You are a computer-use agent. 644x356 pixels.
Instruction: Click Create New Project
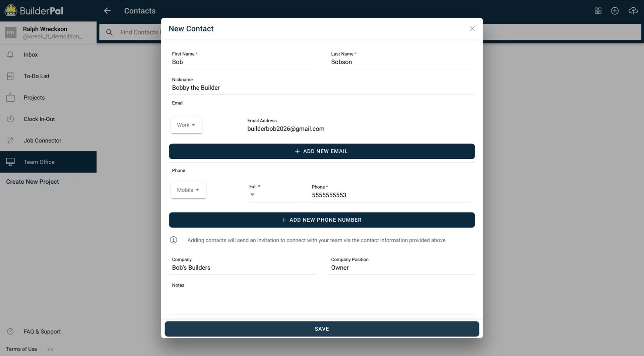(x=33, y=182)
